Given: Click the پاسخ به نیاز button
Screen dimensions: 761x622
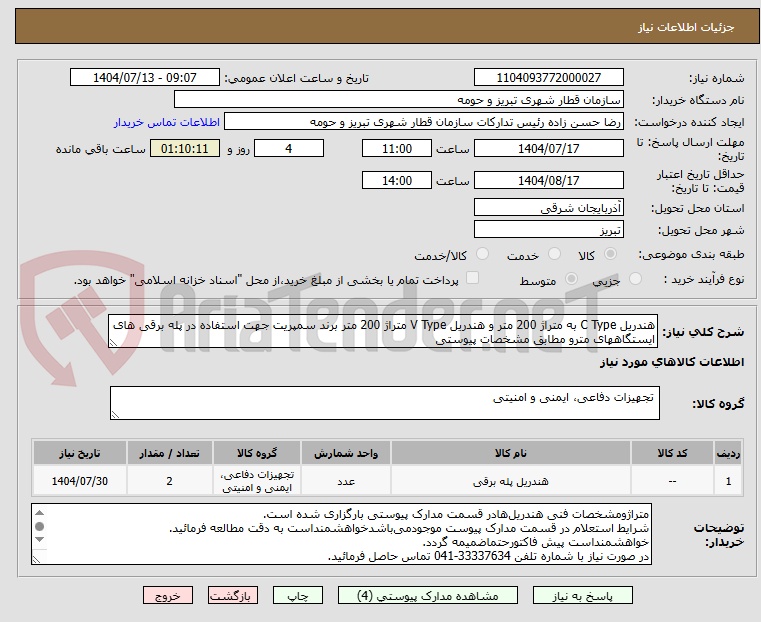Looking at the screenshot, I should coord(582,595).
